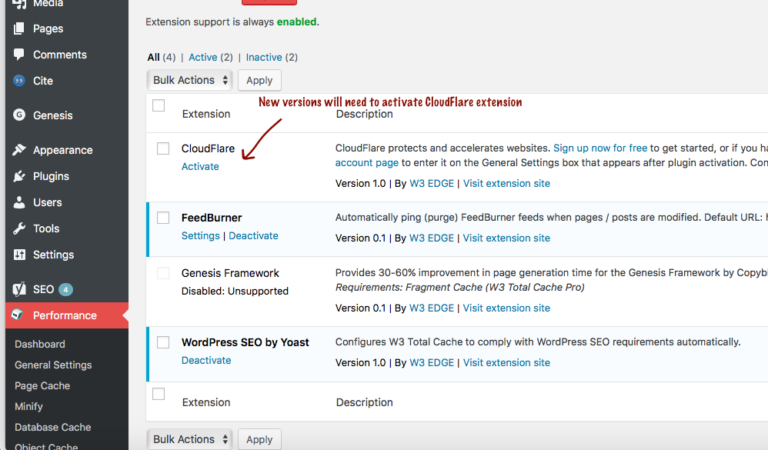Activate the CloudFlare extension
This screenshot has width=768, height=450.
tap(200, 166)
